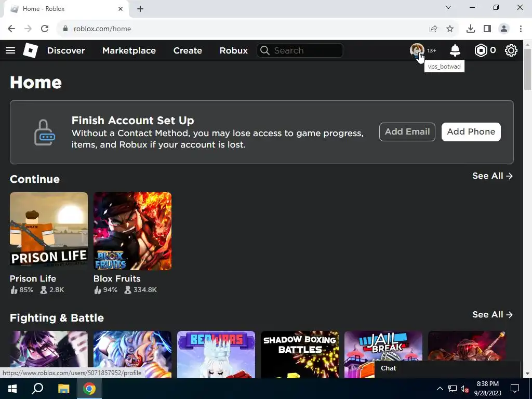Click the Blox Fruits title link
The width and height of the screenshot is (532, 399).
[x=117, y=278]
